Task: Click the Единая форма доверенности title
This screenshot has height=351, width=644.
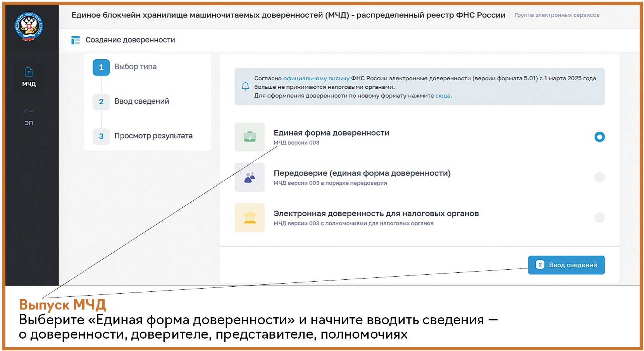Action: tap(331, 133)
